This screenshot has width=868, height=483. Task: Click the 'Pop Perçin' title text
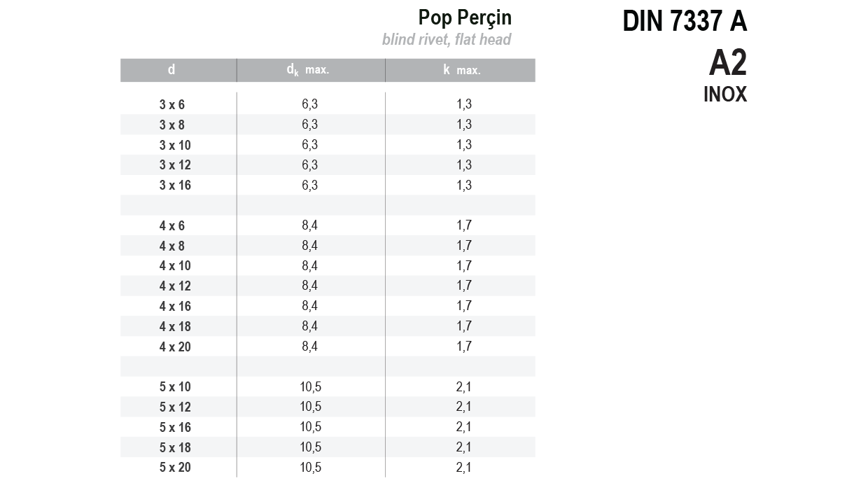465,18
